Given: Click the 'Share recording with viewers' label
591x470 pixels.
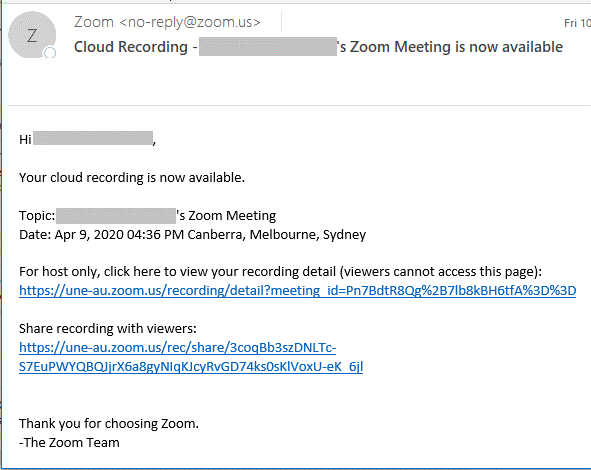Looking at the screenshot, I should (108, 329).
